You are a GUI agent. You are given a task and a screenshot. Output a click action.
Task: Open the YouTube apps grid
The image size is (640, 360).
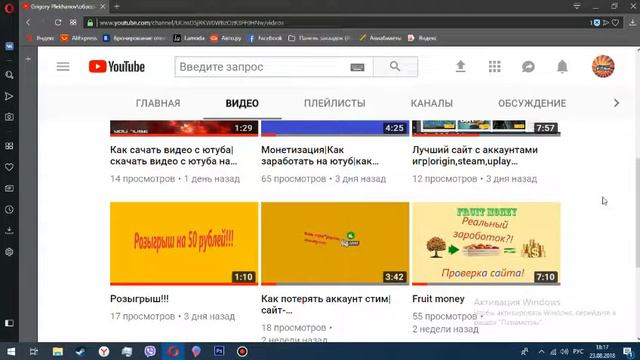[494, 67]
